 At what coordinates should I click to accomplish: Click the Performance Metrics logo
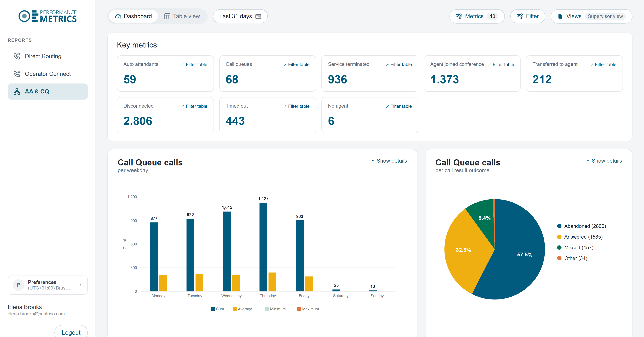[48, 16]
